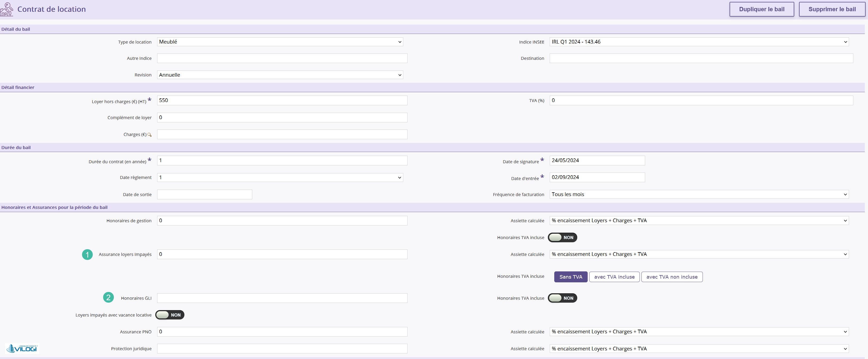Click the Contrat de location header icon
Image resolution: width=868 pixels, height=359 pixels.
(6, 9)
